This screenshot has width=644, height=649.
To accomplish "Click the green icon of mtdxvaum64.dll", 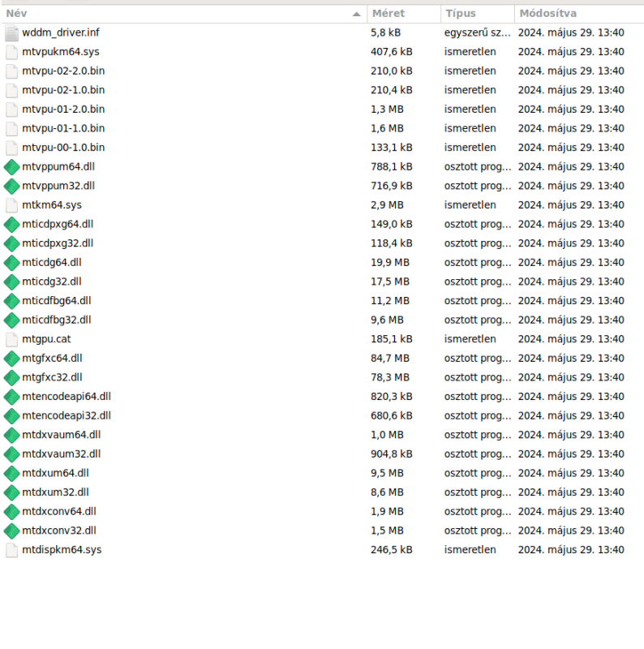I will 11,435.
